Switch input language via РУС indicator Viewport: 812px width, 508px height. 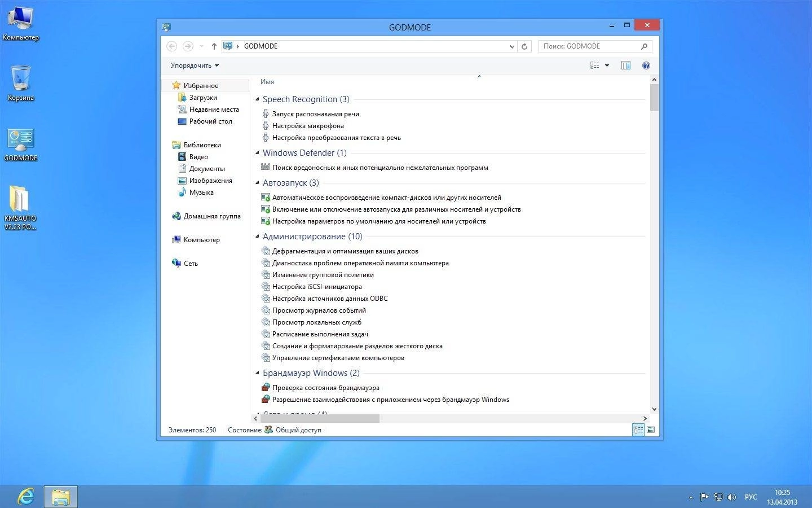tap(751, 497)
